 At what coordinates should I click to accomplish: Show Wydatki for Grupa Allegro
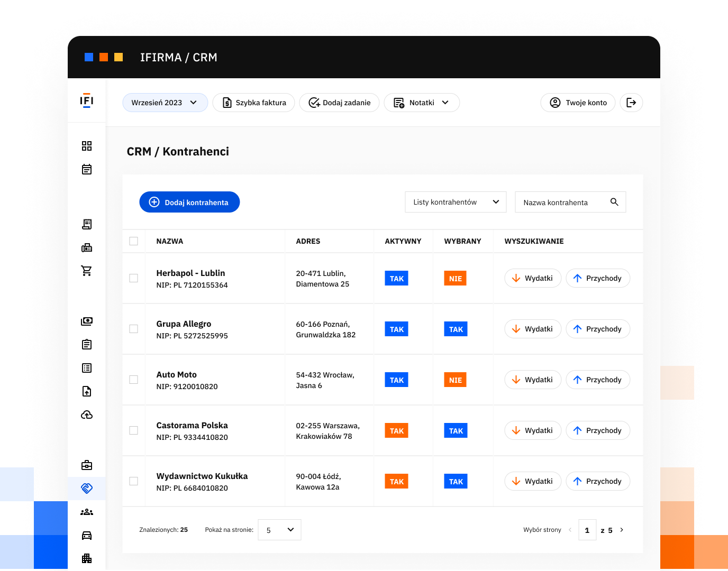(x=533, y=329)
